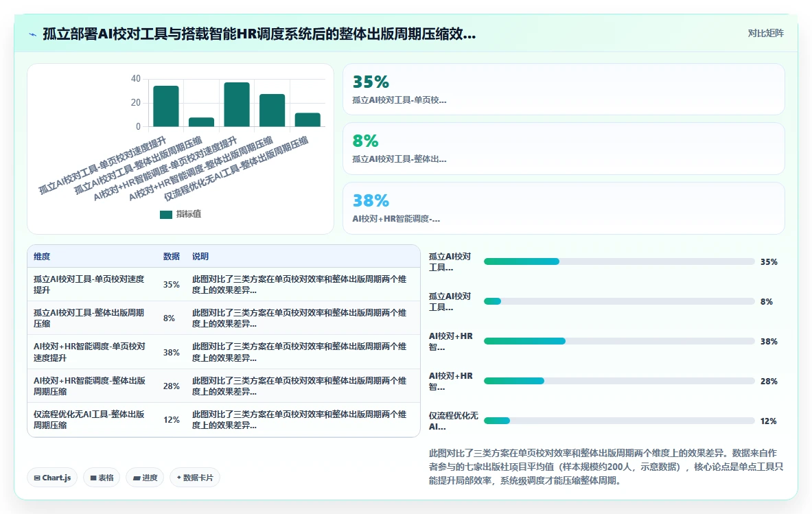
Task: Click the 35% value in the table
Action: coord(172,284)
